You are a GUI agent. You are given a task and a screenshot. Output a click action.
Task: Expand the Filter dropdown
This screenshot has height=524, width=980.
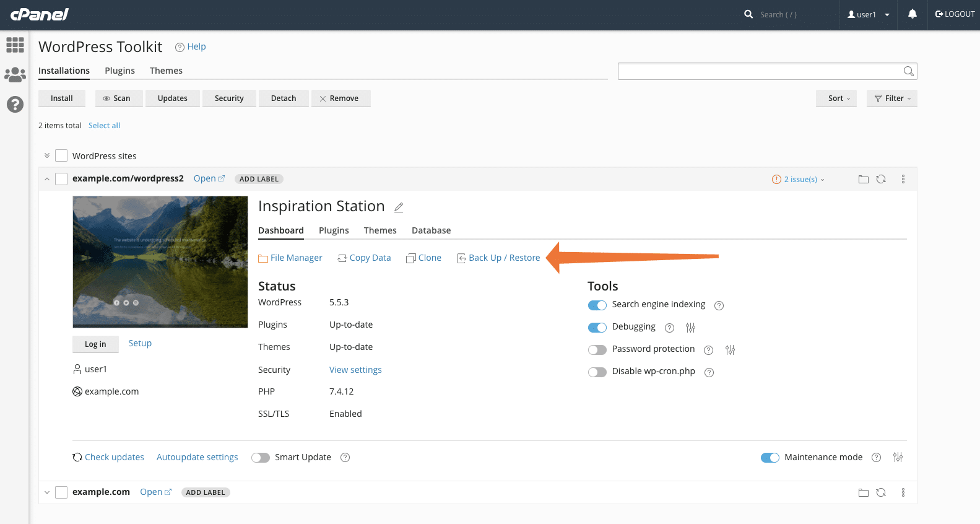pyautogui.click(x=891, y=98)
